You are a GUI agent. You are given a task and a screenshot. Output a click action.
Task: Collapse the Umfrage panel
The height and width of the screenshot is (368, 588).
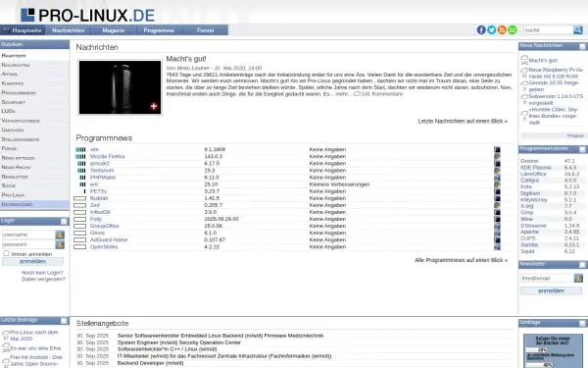click(x=582, y=323)
